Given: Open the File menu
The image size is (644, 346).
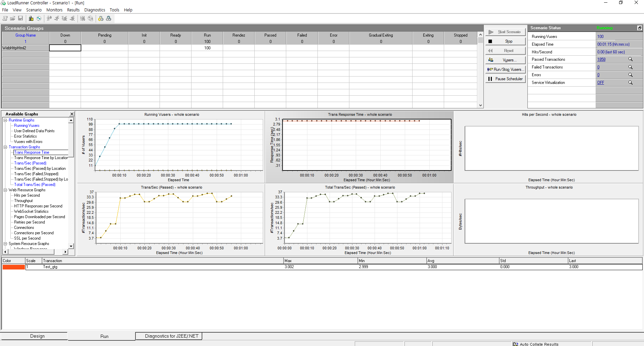Looking at the screenshot, I should click(x=5, y=10).
